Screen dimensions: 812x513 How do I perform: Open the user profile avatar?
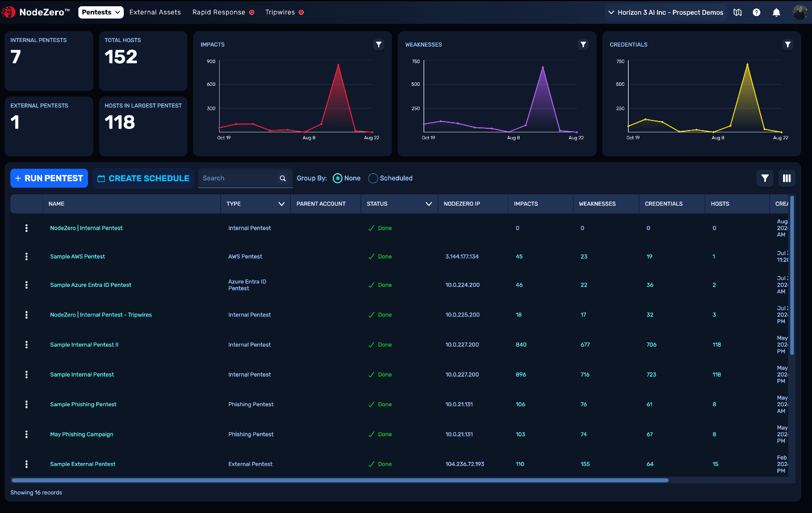pyautogui.click(x=800, y=12)
